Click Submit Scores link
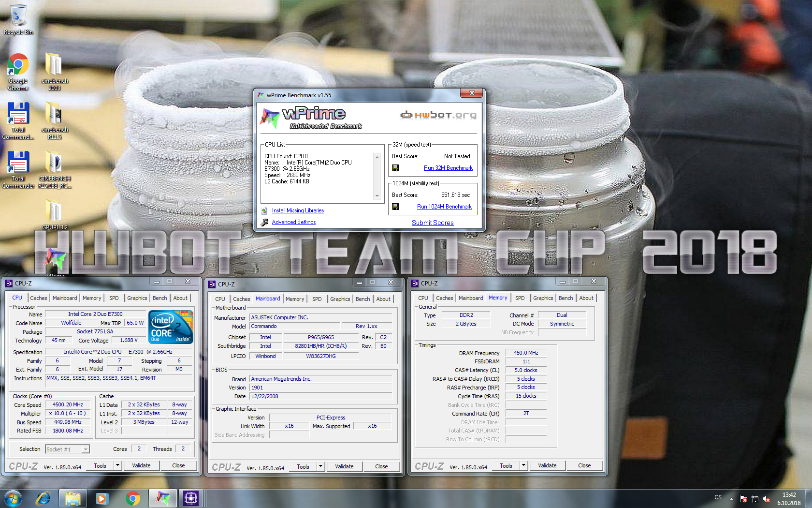The image size is (812, 508). coord(433,223)
